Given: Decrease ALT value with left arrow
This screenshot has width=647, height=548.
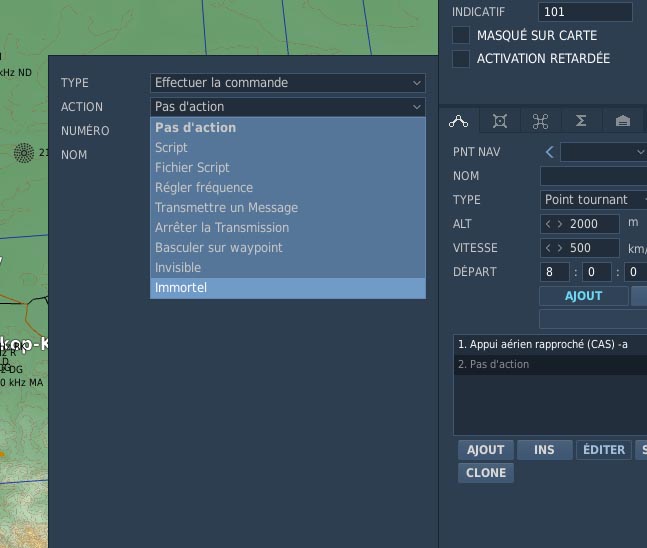Looking at the screenshot, I should [547, 224].
